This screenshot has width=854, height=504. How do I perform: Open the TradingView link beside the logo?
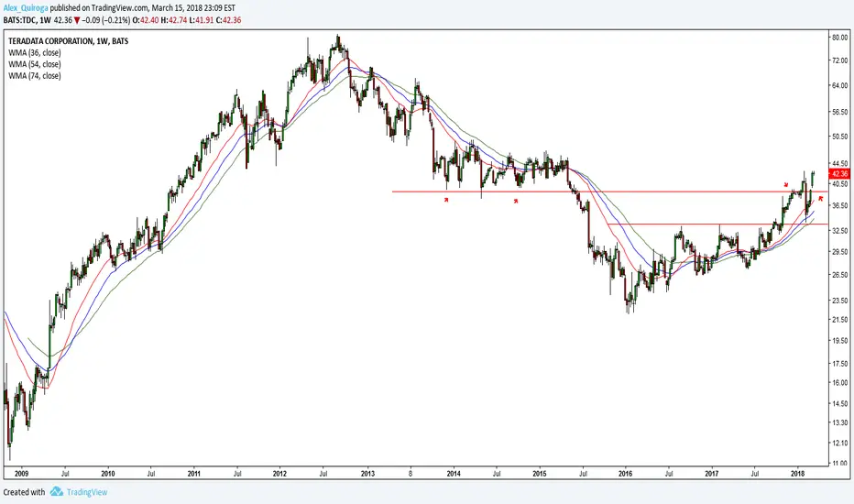click(x=87, y=492)
